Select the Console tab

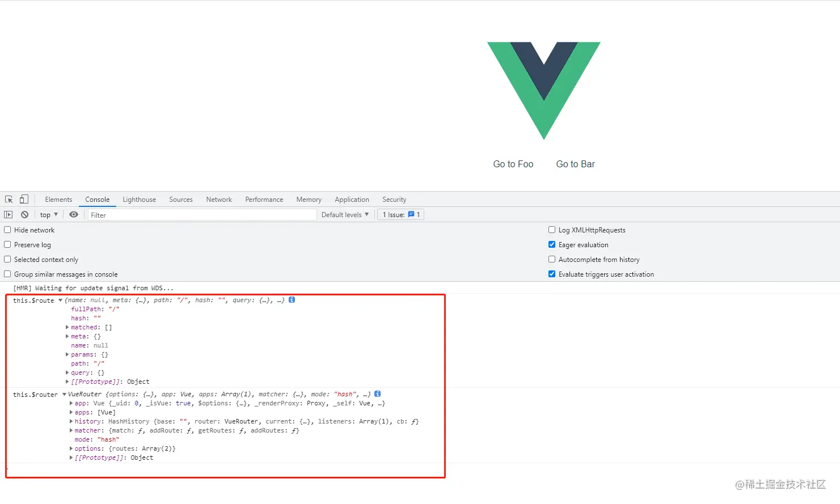click(x=98, y=200)
